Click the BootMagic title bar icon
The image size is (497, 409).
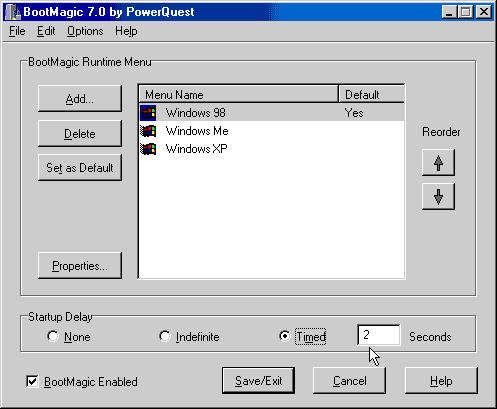(13, 12)
